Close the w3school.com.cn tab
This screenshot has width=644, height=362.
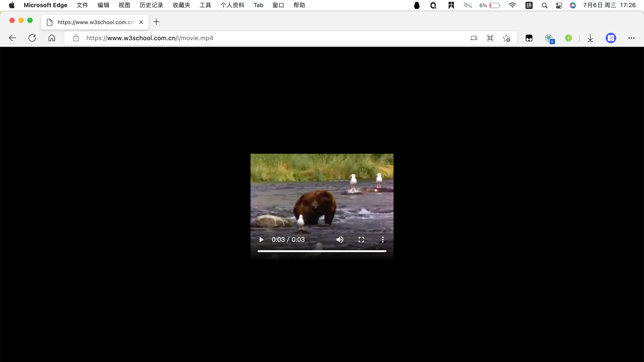pyautogui.click(x=141, y=22)
